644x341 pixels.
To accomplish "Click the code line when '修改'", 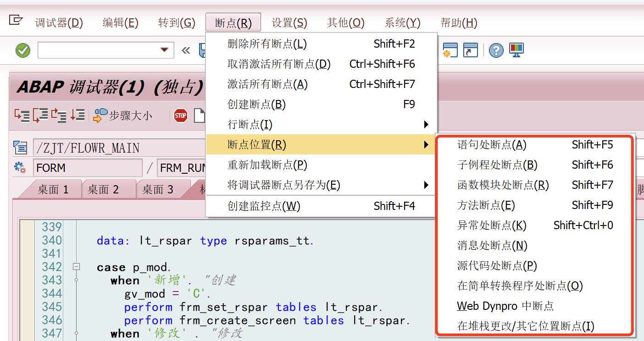I will tap(177, 334).
